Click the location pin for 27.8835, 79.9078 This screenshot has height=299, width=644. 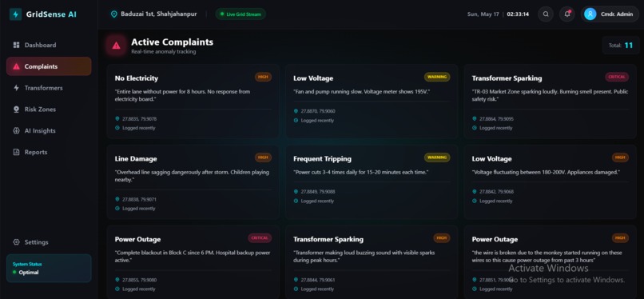click(117, 118)
